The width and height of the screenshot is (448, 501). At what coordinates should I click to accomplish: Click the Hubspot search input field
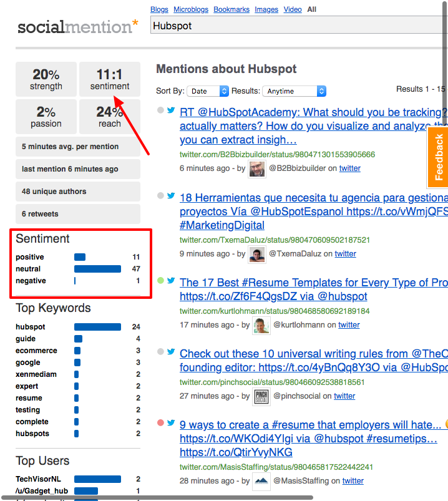(298, 26)
